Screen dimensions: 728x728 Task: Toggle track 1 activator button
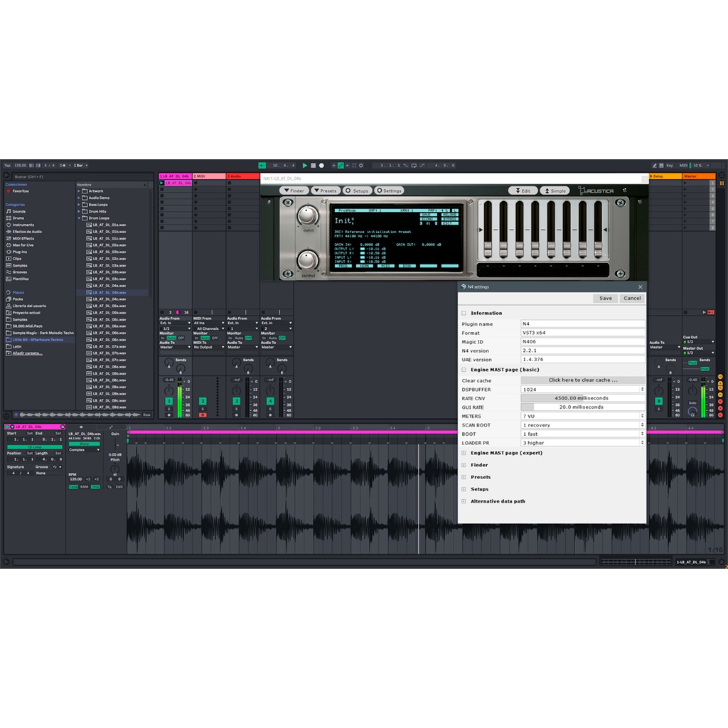tap(168, 402)
